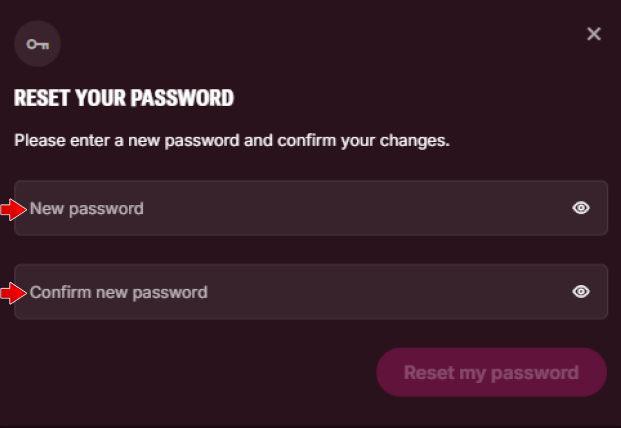Show the New password field contents

(581, 208)
